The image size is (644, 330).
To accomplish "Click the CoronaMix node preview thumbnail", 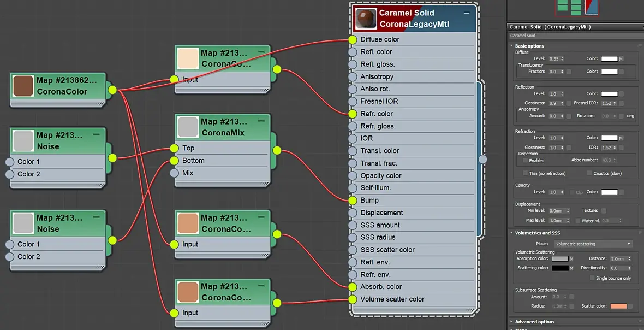I will pos(188,127).
